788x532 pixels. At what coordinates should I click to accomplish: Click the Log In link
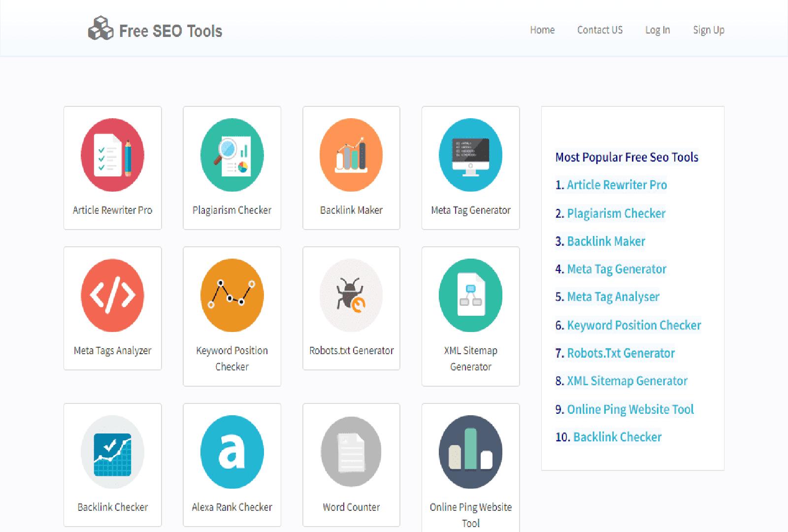(x=657, y=30)
